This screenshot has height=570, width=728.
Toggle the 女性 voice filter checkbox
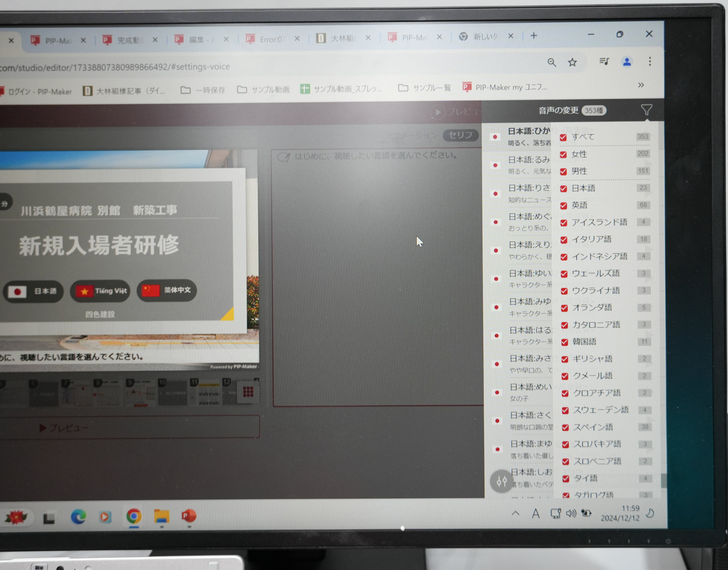(x=563, y=154)
